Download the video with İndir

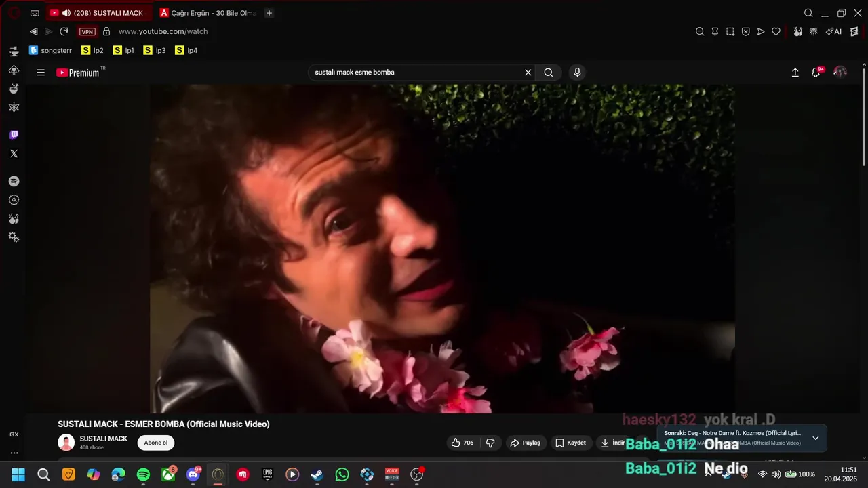point(612,443)
